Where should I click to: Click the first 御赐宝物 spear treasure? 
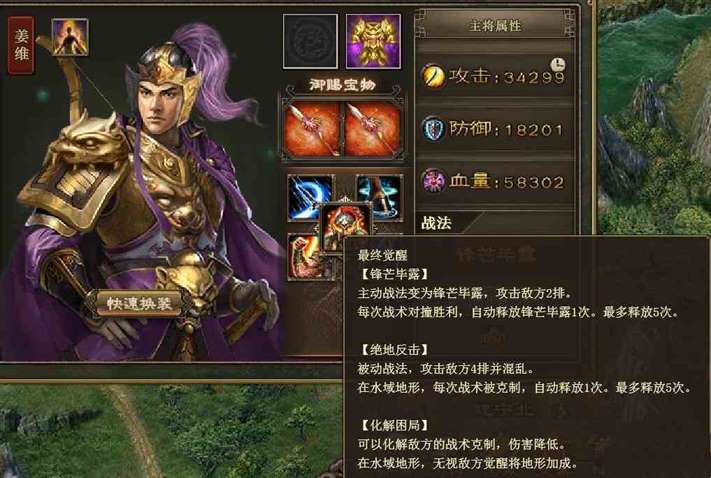[312, 129]
